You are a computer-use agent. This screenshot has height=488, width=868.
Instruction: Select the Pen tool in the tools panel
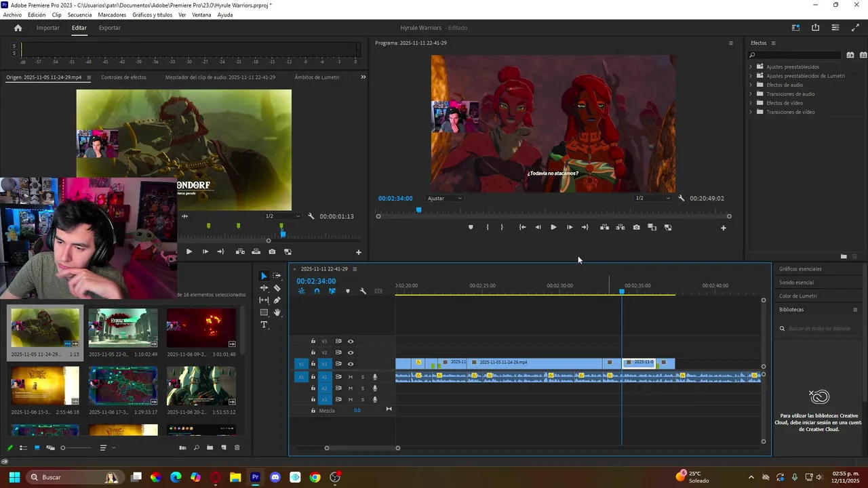(277, 300)
